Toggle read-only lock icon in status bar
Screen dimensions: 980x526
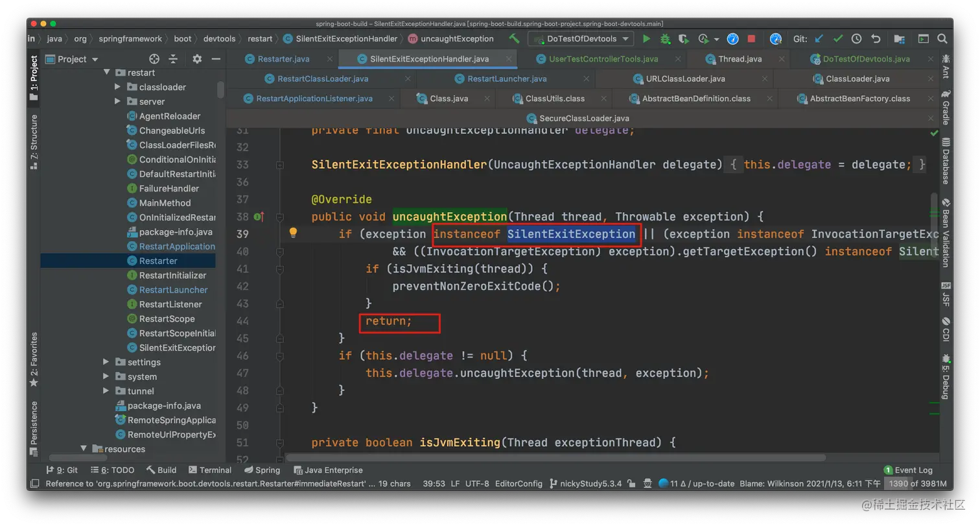click(x=631, y=484)
